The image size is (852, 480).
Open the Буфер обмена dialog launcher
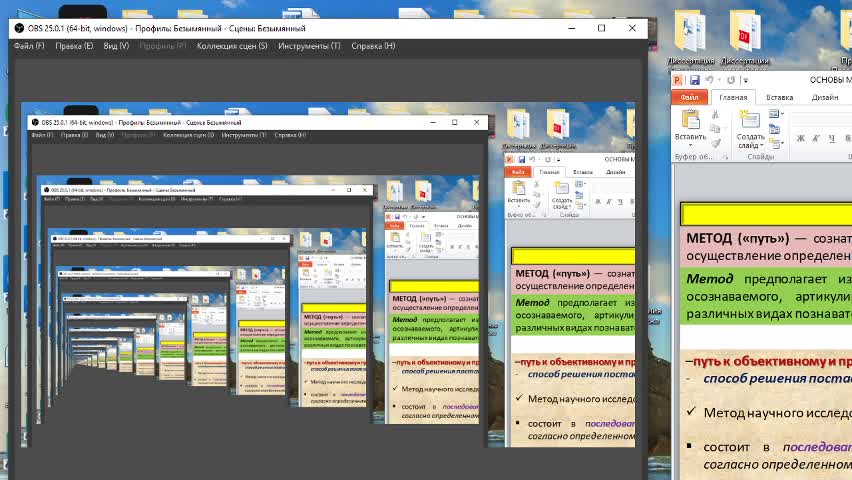pyautogui.click(x=725, y=157)
